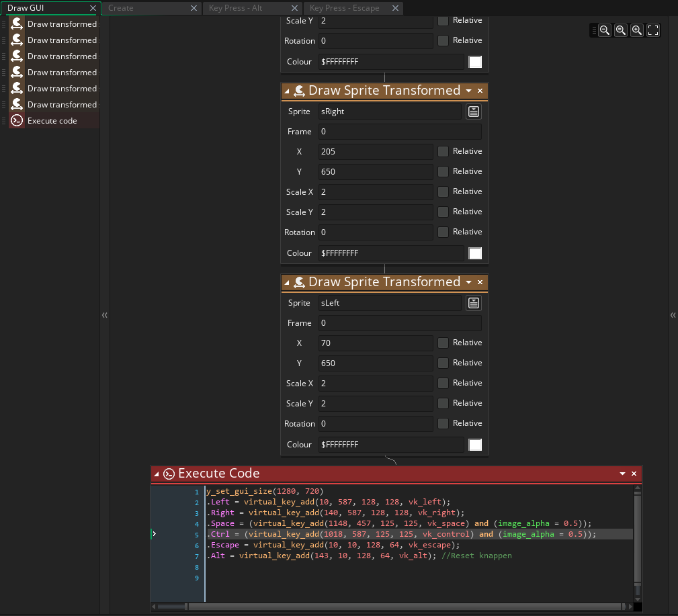Click the Execute Code node header icon
The width and height of the screenshot is (678, 616).
[x=169, y=474]
